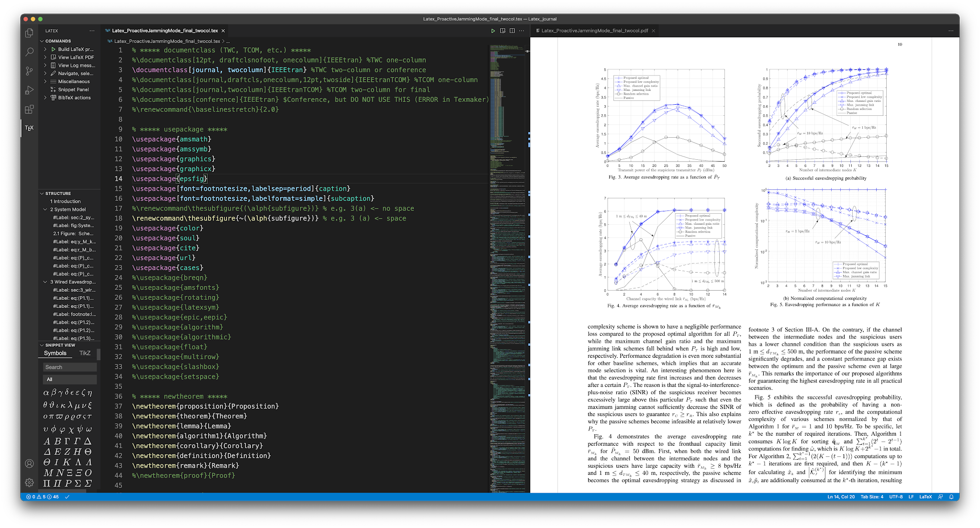Collapse the 2 System Model outline node
Image resolution: width=980 pixels, height=528 pixels.
(x=45, y=209)
